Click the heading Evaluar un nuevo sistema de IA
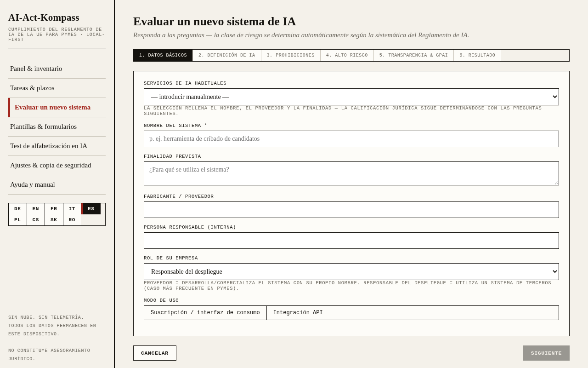This screenshot has height=368, width=588. 215,22
